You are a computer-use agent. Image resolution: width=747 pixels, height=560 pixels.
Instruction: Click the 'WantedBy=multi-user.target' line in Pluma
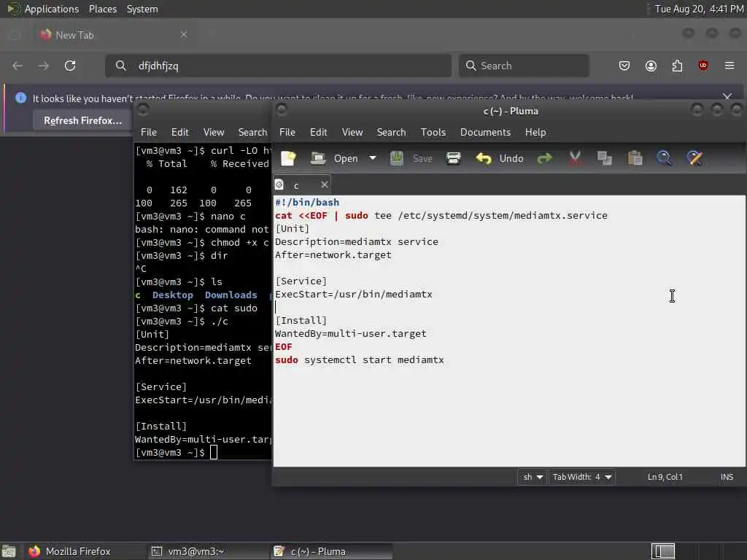click(351, 334)
